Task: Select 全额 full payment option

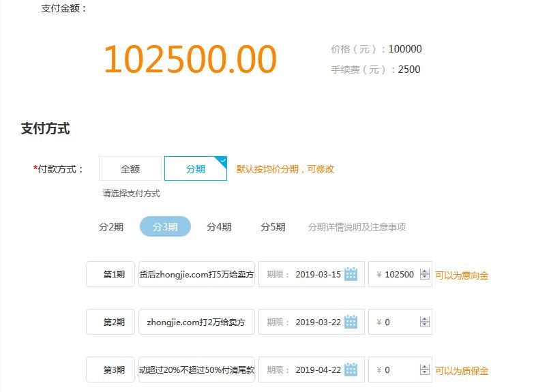Action: (130, 168)
